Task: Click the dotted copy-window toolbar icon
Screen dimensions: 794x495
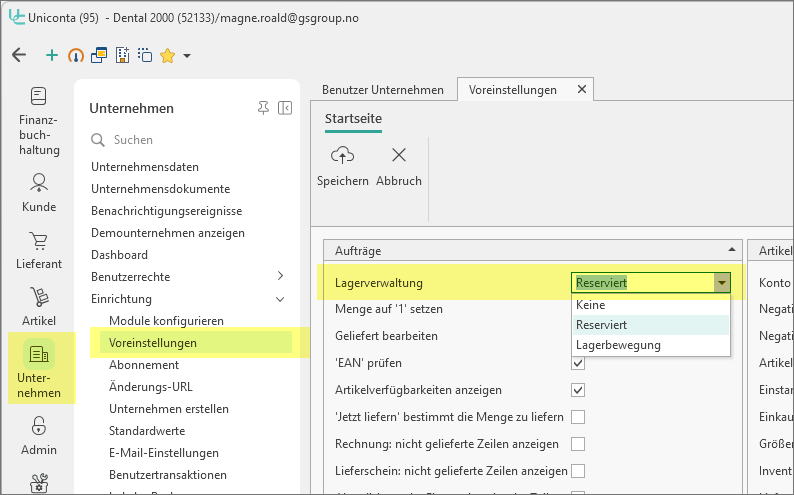Action: [x=145, y=55]
